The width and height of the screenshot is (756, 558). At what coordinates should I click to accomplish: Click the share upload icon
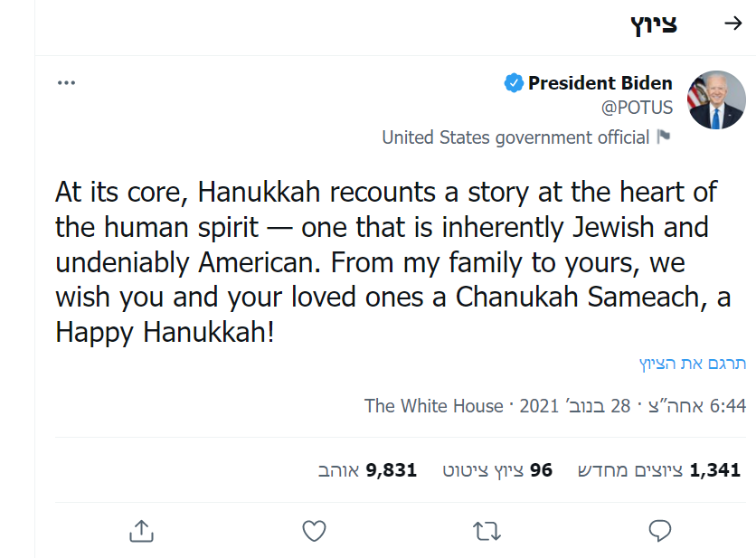tap(141, 531)
